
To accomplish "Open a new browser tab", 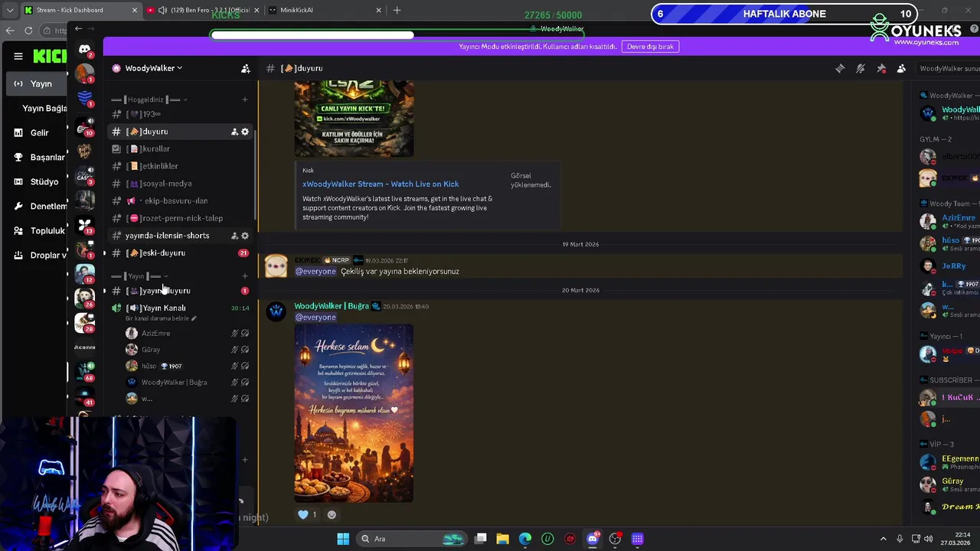I will [397, 10].
